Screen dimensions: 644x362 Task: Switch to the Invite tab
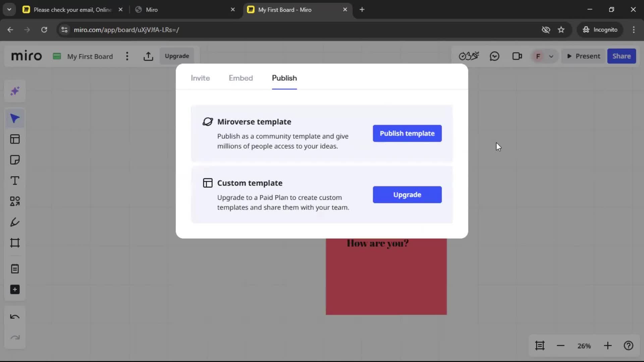pos(200,78)
